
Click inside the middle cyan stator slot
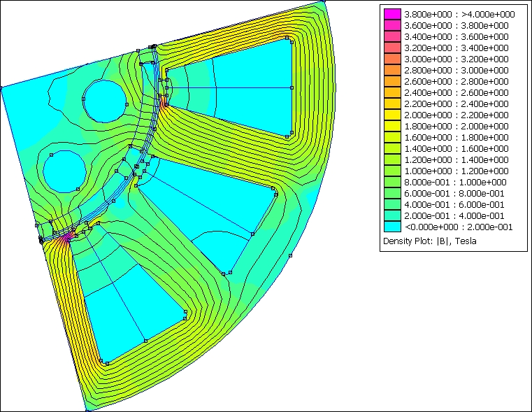coord(210,210)
